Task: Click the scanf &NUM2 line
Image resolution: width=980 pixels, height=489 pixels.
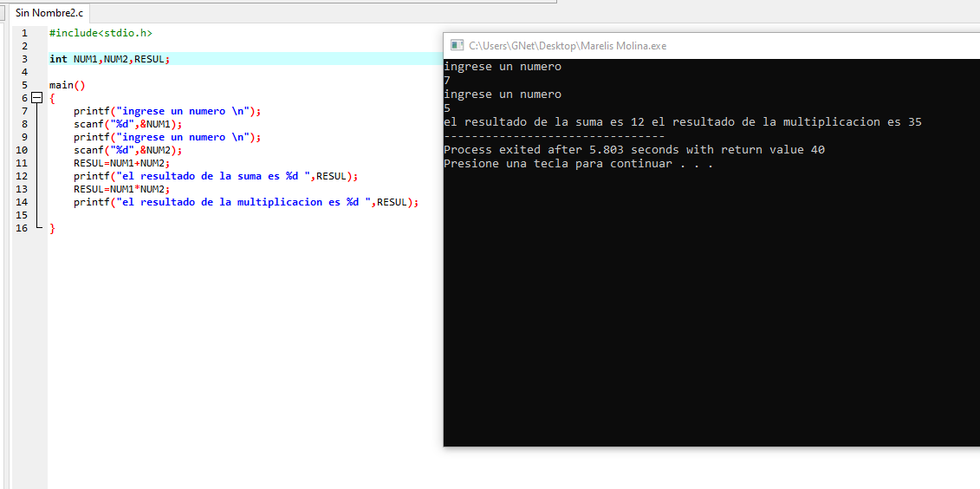Action: [127, 150]
